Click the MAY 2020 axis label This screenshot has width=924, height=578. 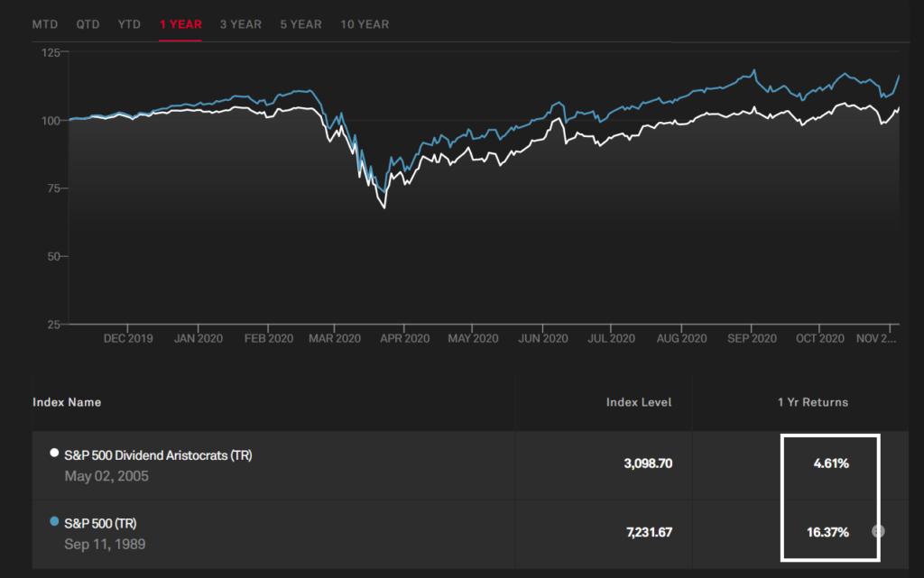pos(473,339)
